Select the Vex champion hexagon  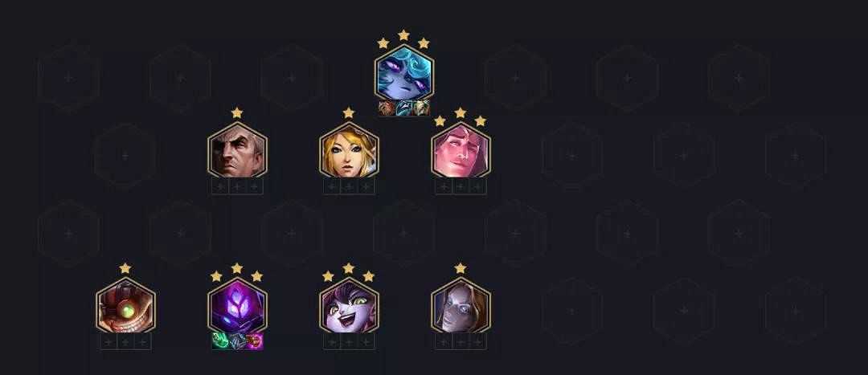(404, 73)
